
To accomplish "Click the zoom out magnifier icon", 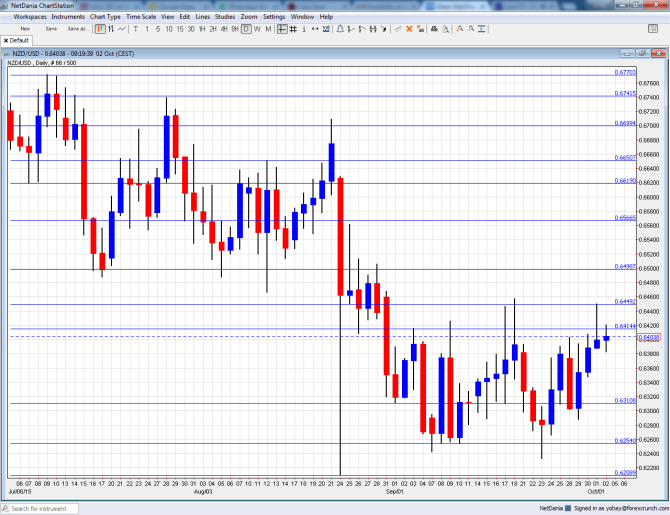I will (x=470, y=29).
